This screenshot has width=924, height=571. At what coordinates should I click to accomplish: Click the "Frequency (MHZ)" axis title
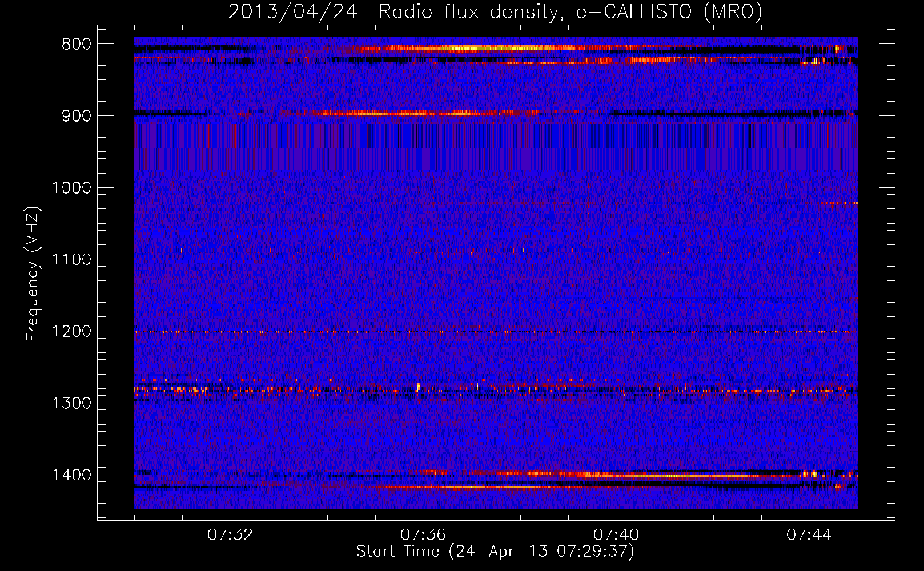point(33,274)
